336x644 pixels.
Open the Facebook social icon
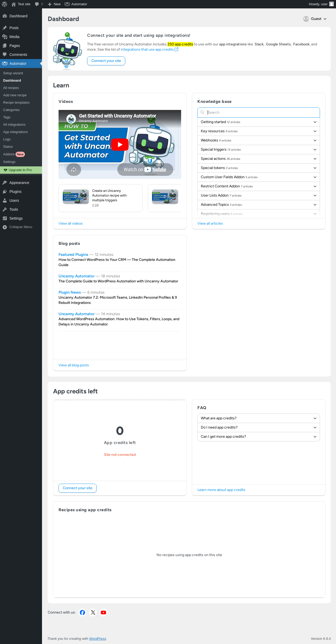(x=82, y=612)
